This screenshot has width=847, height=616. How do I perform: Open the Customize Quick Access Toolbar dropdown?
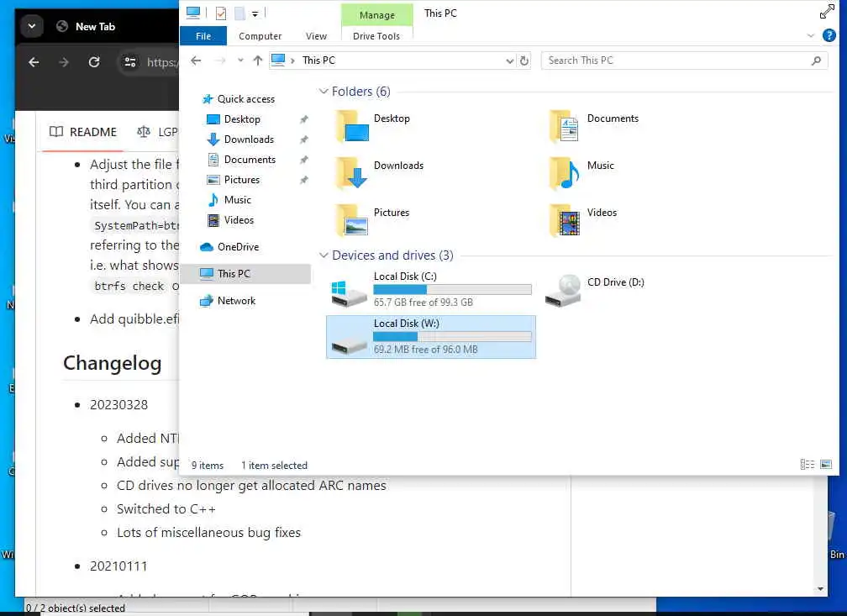pyautogui.click(x=255, y=13)
